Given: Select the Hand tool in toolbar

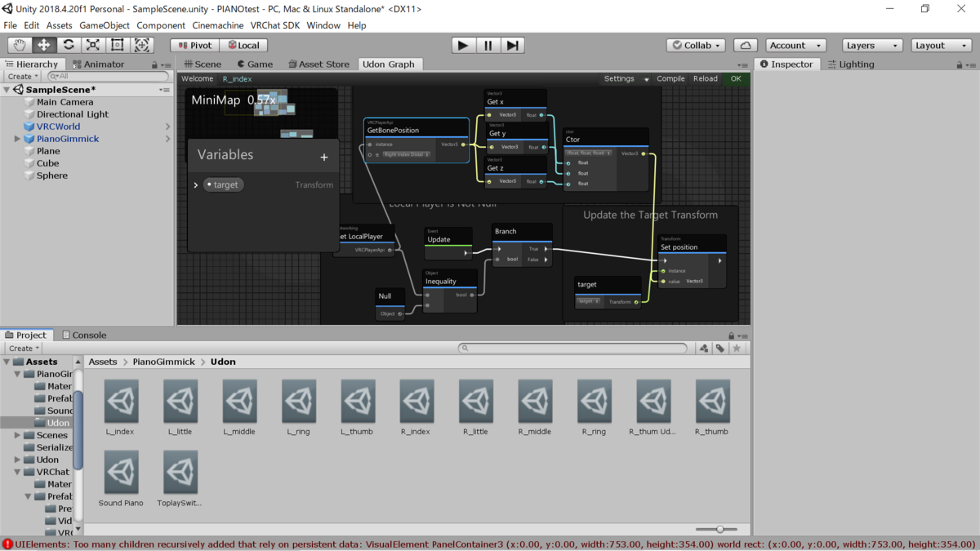Looking at the screenshot, I should tap(20, 45).
